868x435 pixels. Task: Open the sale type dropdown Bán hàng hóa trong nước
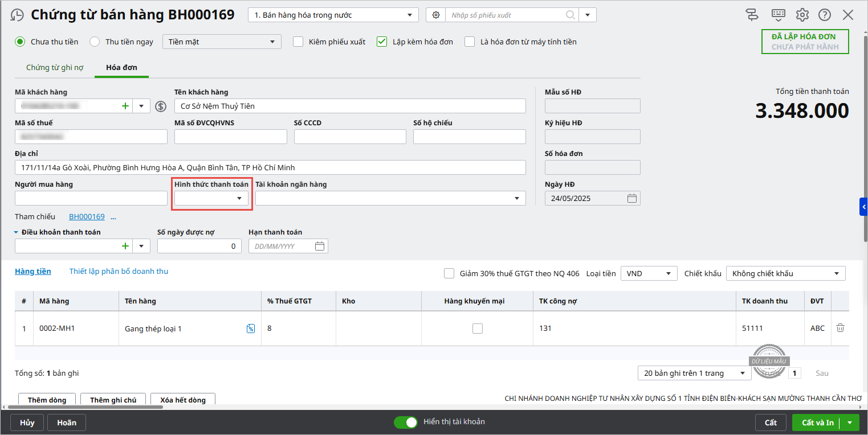pos(333,15)
